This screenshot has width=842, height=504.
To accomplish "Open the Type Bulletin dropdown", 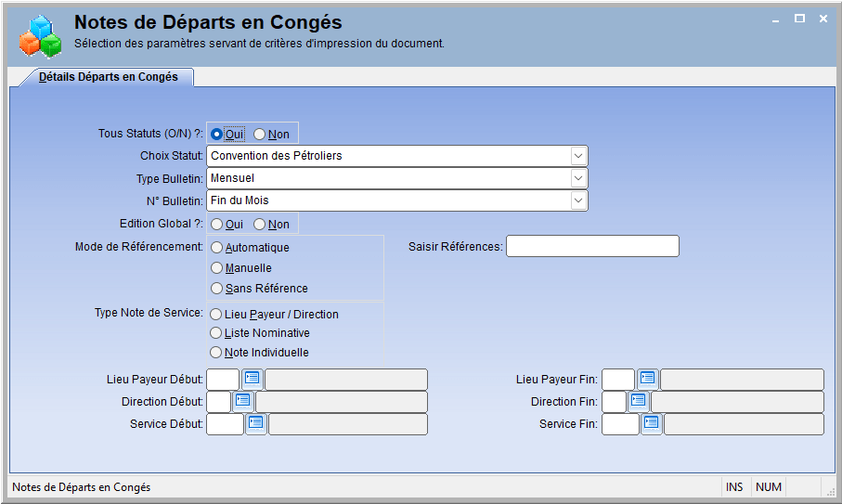I will (x=578, y=178).
